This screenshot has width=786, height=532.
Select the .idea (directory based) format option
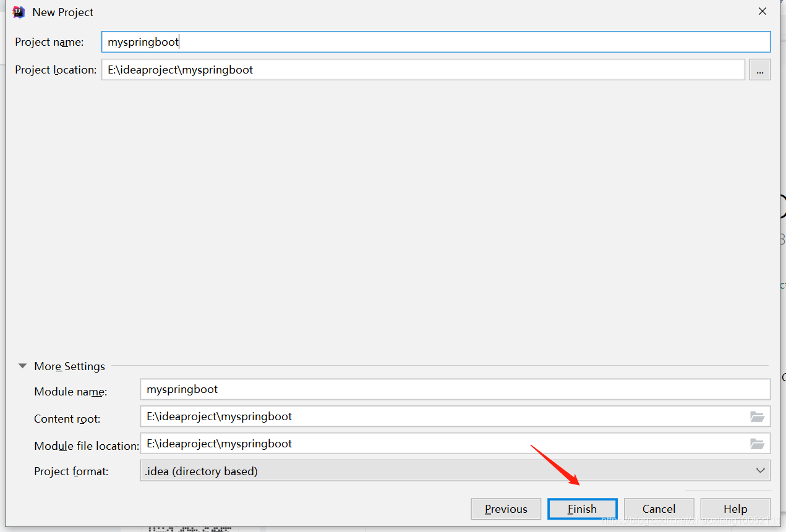pos(371,470)
